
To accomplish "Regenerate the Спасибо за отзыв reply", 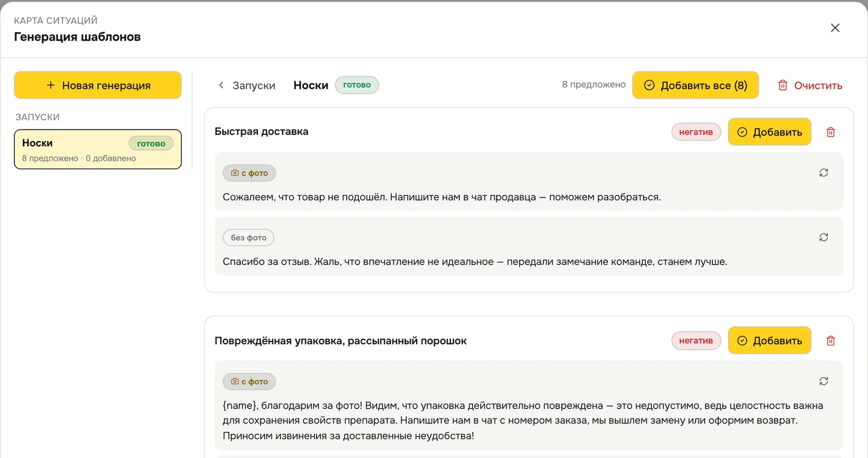I will click(x=824, y=237).
